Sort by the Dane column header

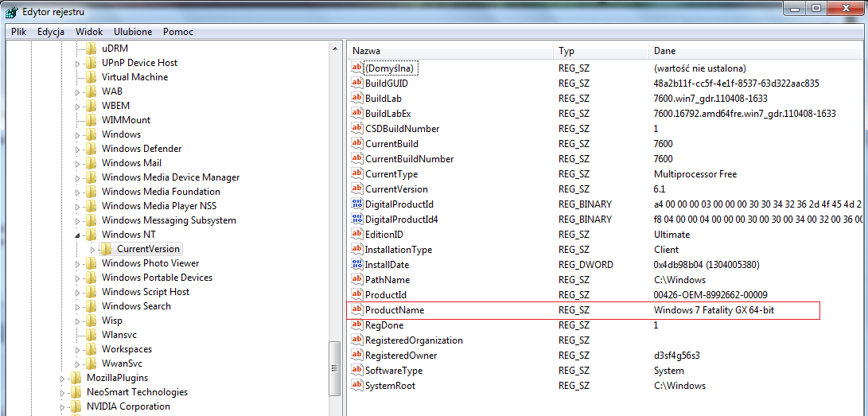pos(757,51)
